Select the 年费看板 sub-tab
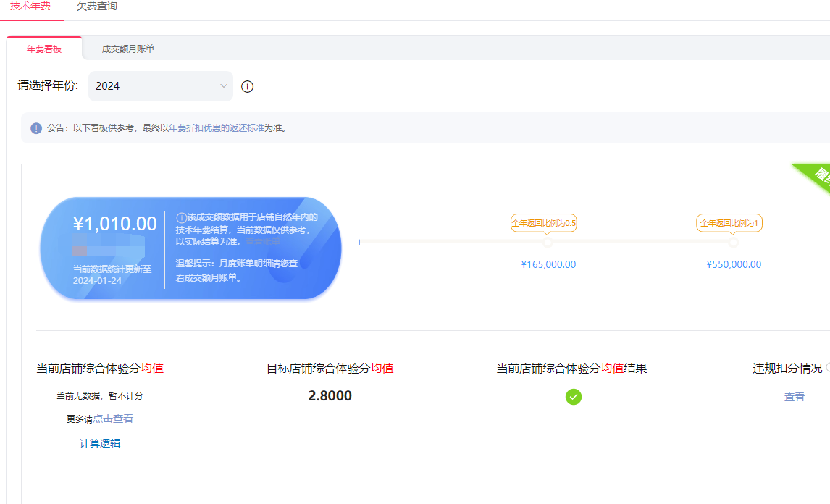Viewport: 830px width, 504px height. (44, 49)
